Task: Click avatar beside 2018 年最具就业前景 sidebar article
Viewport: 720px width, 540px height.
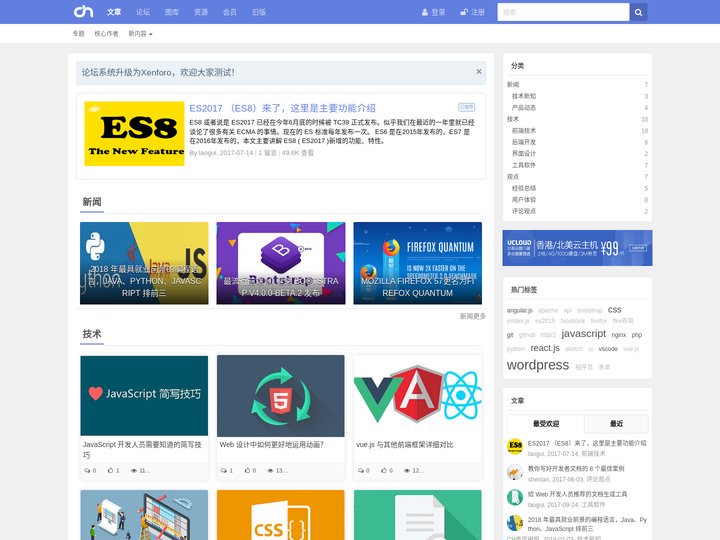Action: tap(515, 523)
